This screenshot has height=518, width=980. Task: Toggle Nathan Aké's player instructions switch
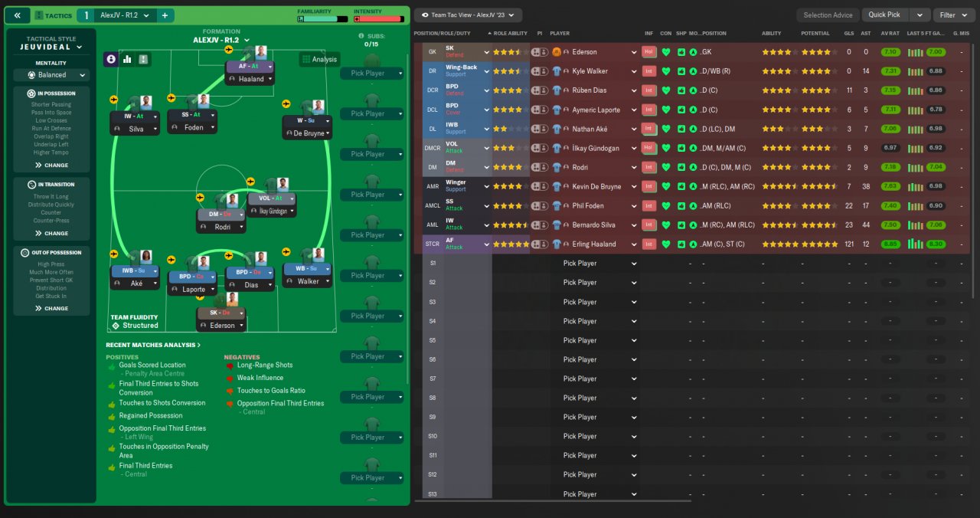coord(541,129)
